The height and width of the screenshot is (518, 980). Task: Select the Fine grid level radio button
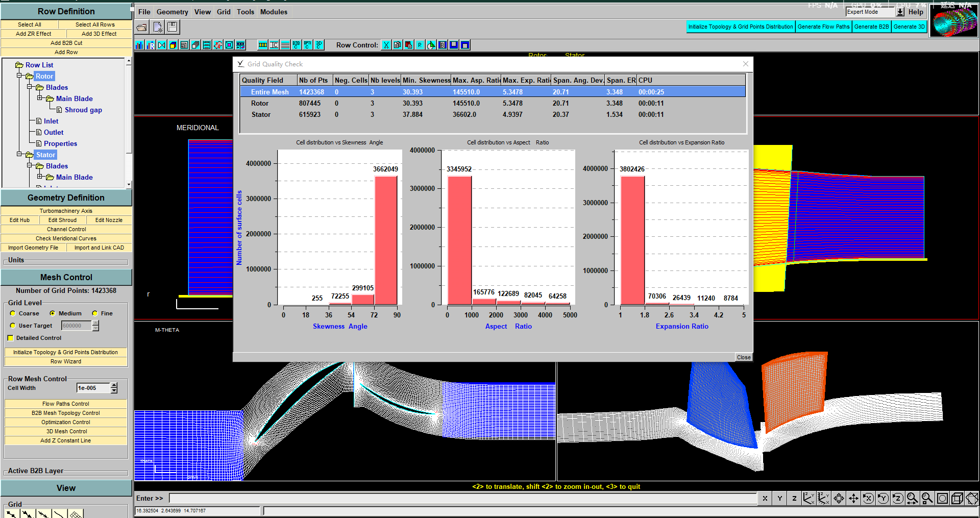95,313
